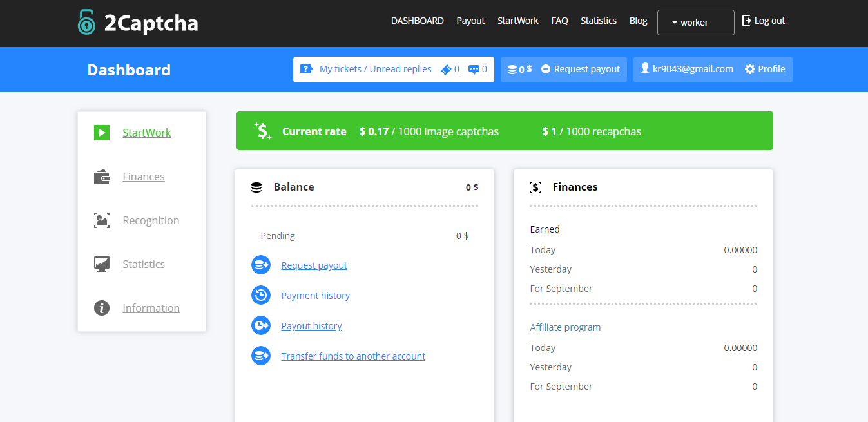Click the Recognition image icon in sidebar
Image resolution: width=868 pixels, height=422 pixels.
pyautogui.click(x=102, y=220)
